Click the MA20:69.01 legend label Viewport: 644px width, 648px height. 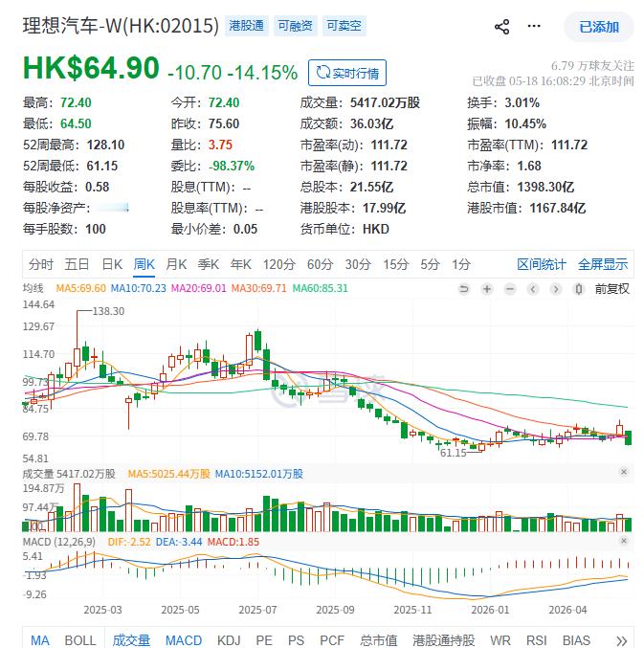click(x=199, y=288)
